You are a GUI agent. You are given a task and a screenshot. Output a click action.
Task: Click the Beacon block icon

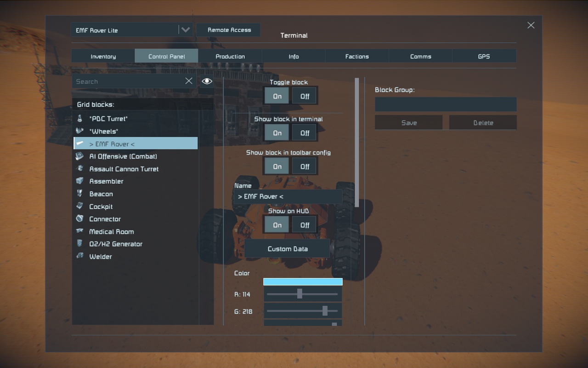80,194
